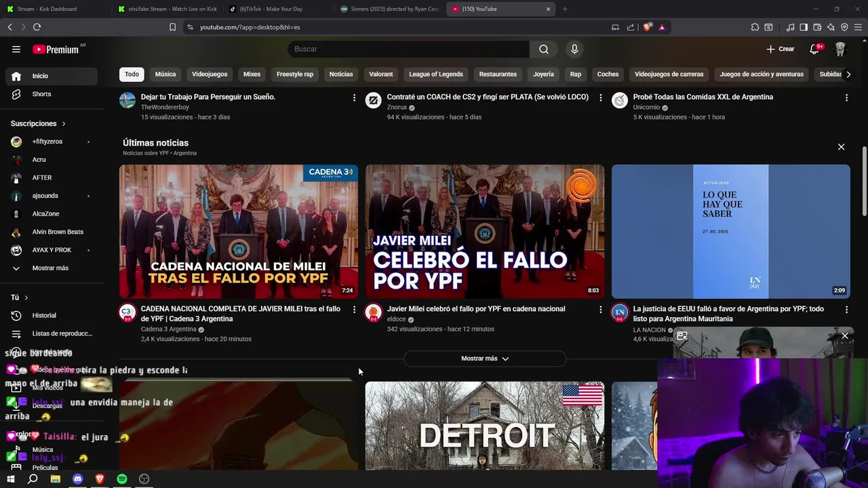
Task: Open browser extensions puzzle icon
Action: pyautogui.click(x=755, y=27)
